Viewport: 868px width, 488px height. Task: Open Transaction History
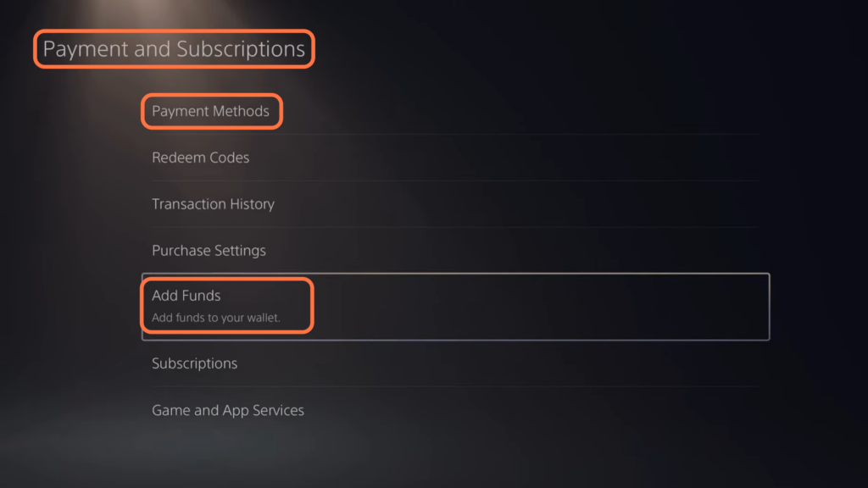(455, 204)
